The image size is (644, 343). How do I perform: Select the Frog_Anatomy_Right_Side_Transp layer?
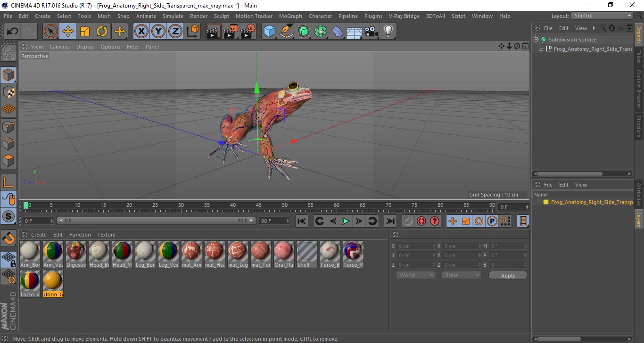(591, 202)
